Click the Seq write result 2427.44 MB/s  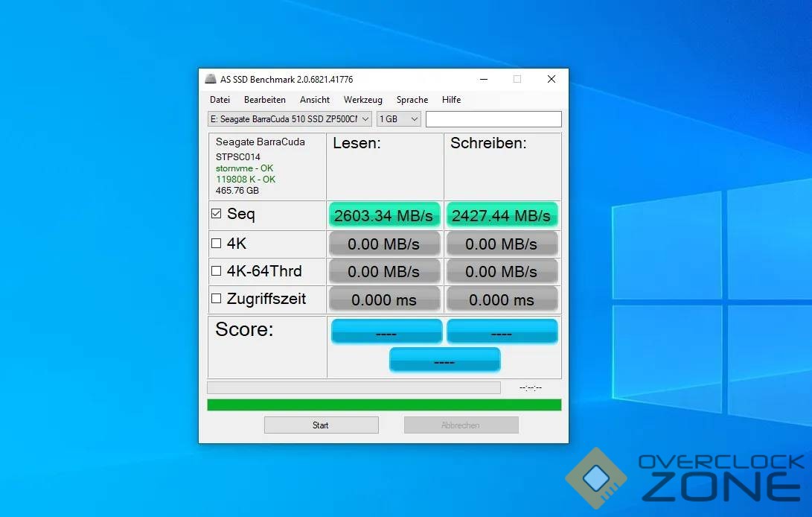502,215
